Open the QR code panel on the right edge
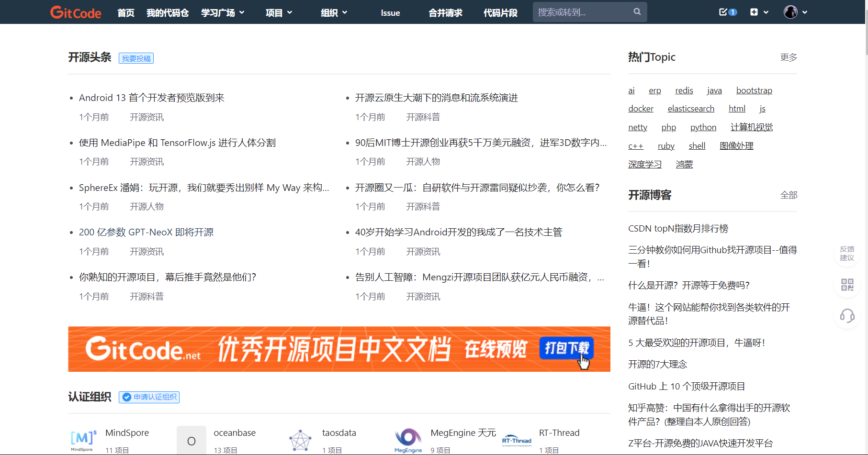The height and width of the screenshot is (455, 868). [x=847, y=285]
